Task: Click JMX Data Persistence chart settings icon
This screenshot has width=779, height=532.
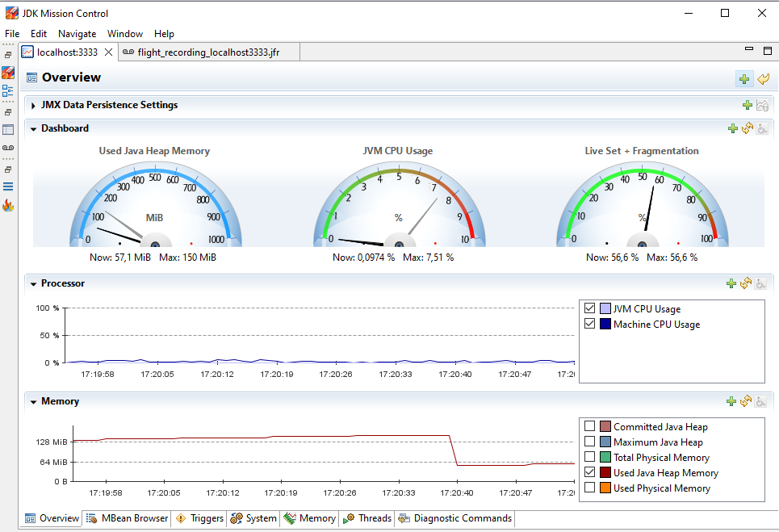Action: pos(763,105)
